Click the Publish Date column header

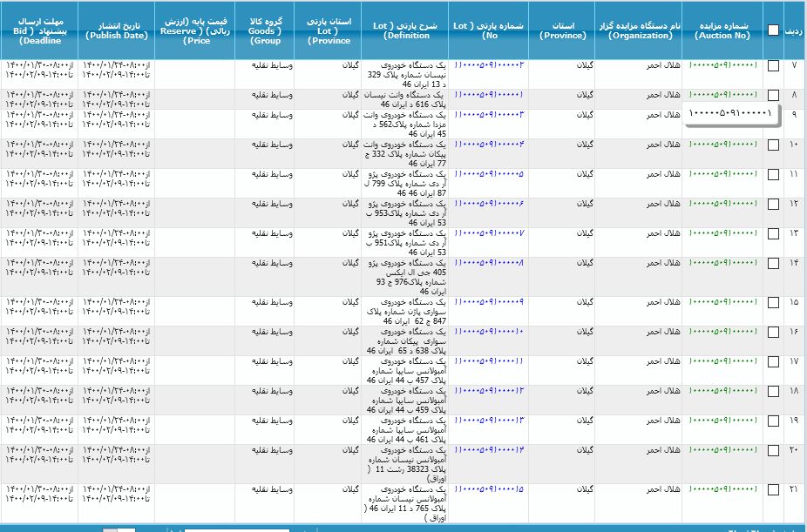coord(116,30)
